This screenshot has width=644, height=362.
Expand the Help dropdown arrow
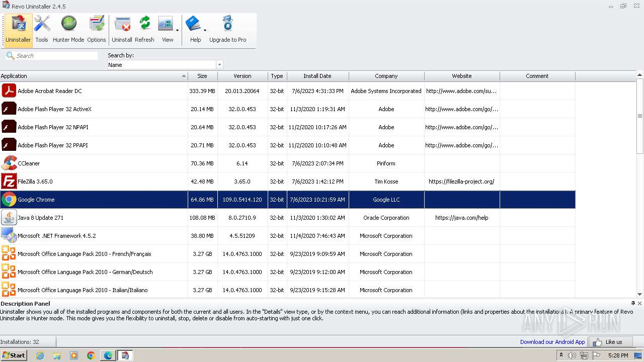coord(205,30)
